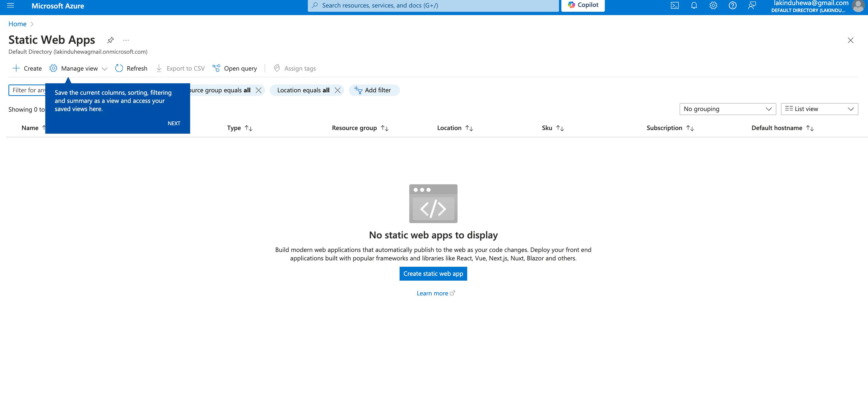Click the settings gear icon
Viewport: 868px width, 414px height.
pos(713,6)
